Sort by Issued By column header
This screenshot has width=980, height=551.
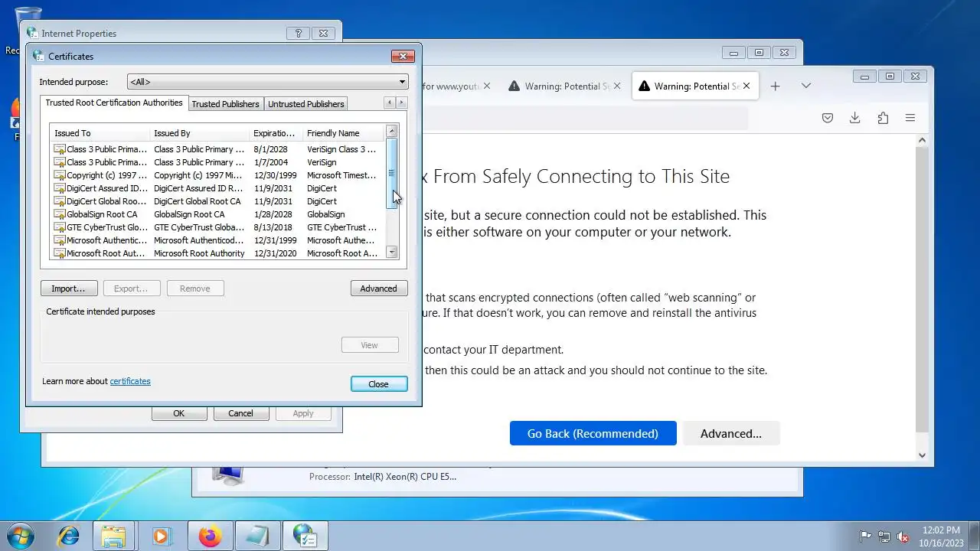click(199, 133)
